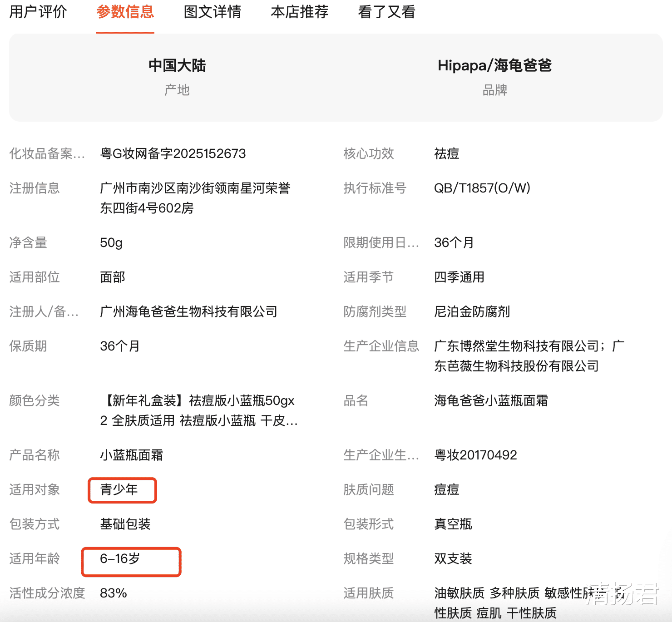The width and height of the screenshot is (672, 622).
Task: Select the license number 粤妆20170492
Action: 476,455
